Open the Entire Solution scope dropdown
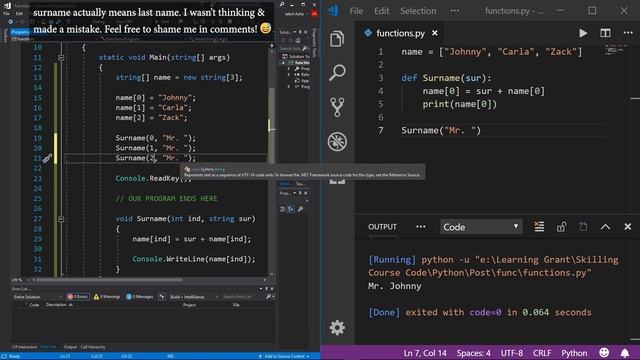 point(37,297)
